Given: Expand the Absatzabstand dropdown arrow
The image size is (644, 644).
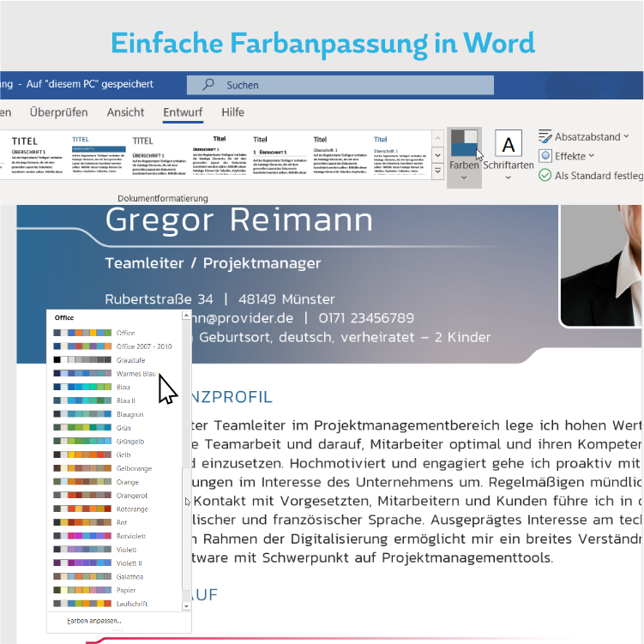Looking at the screenshot, I should tap(626, 136).
